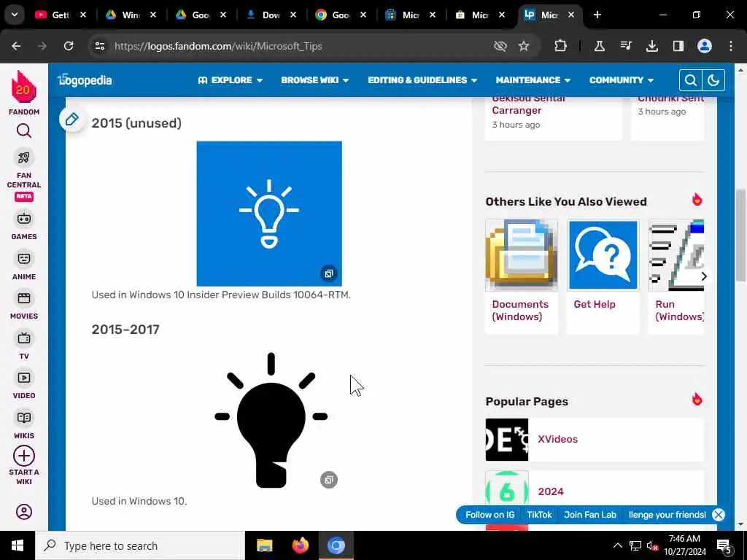Open the Games section icon

24,219
